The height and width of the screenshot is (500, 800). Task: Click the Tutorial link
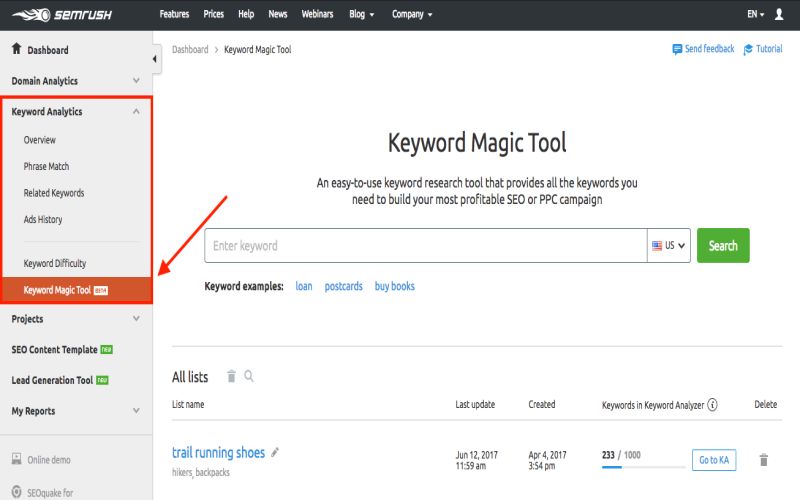(769, 49)
